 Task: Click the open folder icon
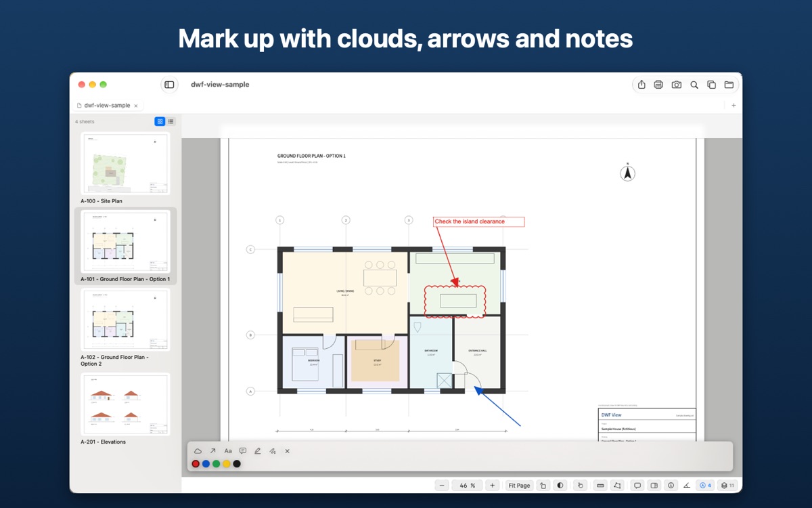click(729, 85)
